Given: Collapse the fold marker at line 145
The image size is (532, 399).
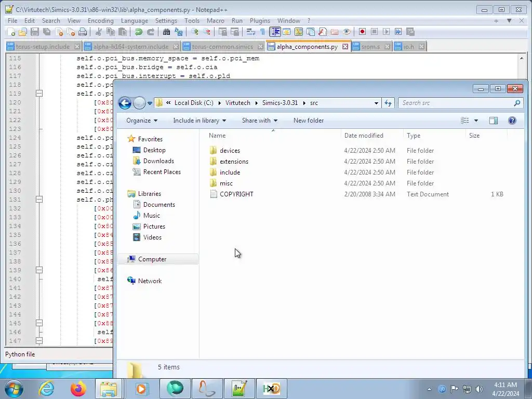Looking at the screenshot, I should pyautogui.click(x=39, y=323).
